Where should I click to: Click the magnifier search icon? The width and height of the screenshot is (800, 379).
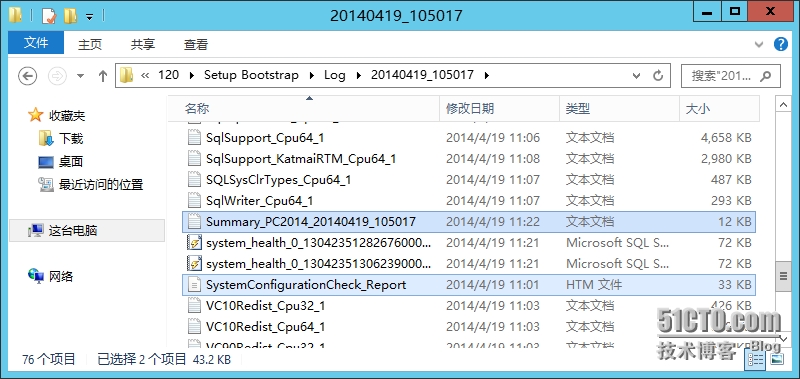(x=765, y=76)
